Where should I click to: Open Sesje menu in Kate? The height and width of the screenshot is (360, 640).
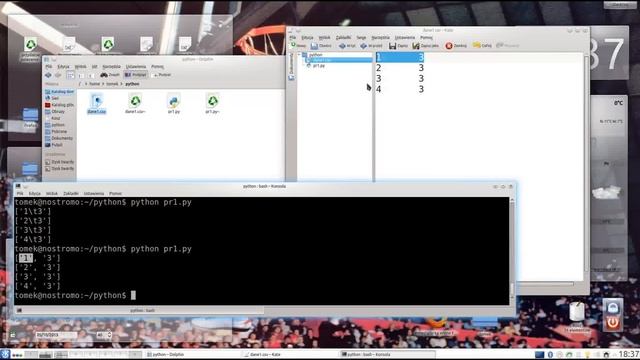point(361,38)
